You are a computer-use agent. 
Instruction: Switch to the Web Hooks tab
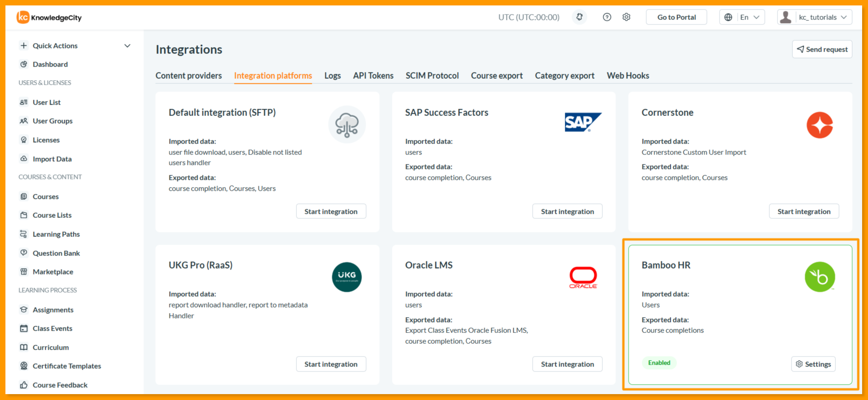click(628, 76)
